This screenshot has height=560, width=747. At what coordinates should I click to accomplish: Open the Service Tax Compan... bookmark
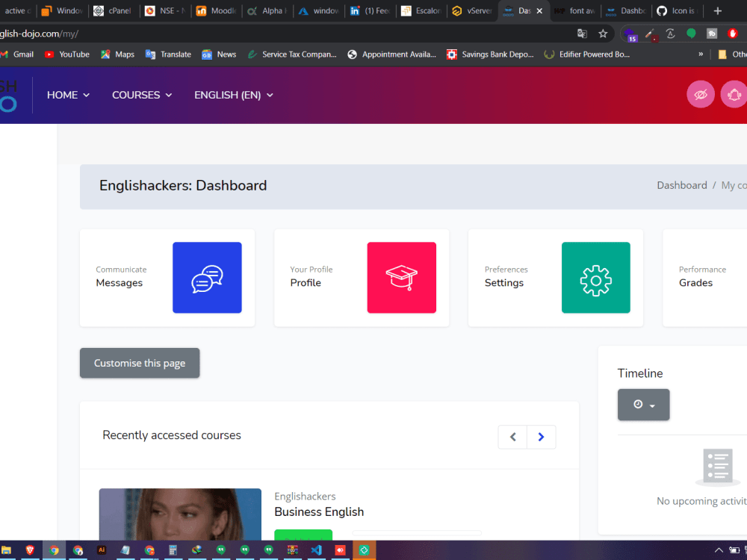click(292, 55)
